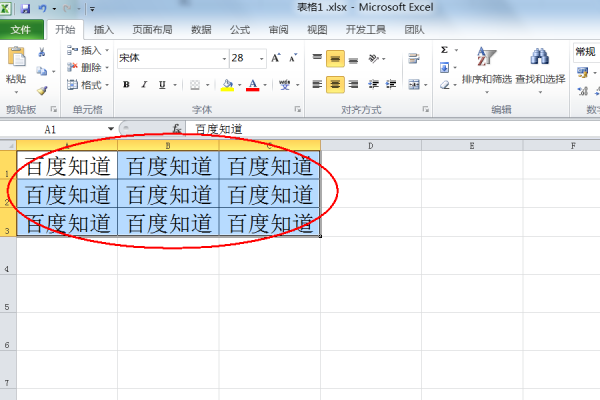Image resolution: width=600 pixels, height=400 pixels.
Task: Open the 公式 ribbon tab
Action: (x=240, y=30)
